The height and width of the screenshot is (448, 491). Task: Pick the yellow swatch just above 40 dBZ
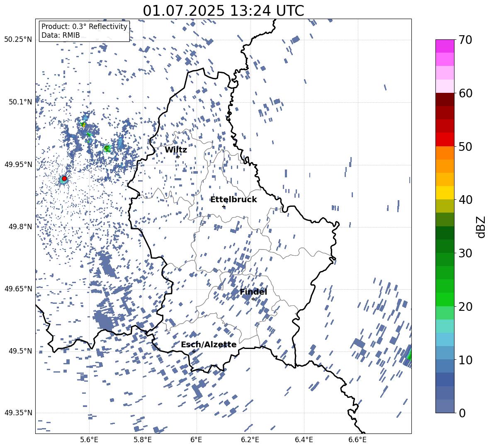[x=445, y=193]
